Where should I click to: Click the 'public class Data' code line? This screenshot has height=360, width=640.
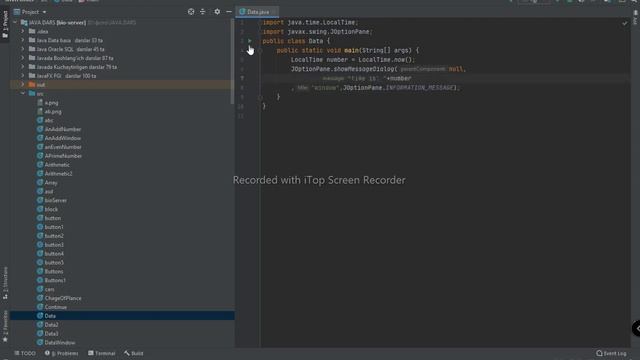tap(296, 41)
